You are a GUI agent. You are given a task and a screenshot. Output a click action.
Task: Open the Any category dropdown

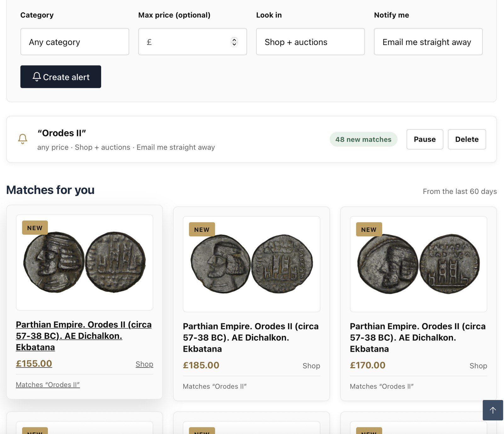pos(75,42)
